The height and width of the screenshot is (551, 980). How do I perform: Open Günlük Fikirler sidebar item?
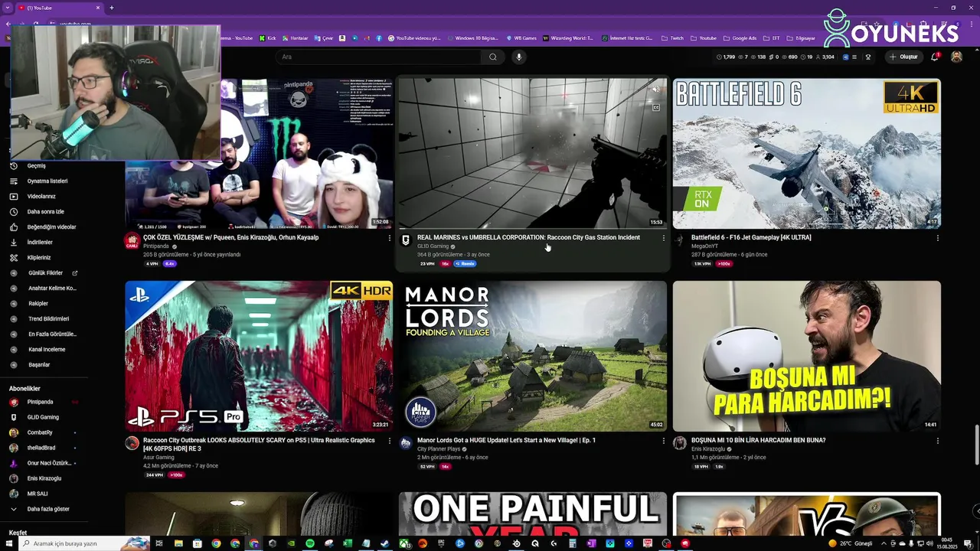coord(45,273)
